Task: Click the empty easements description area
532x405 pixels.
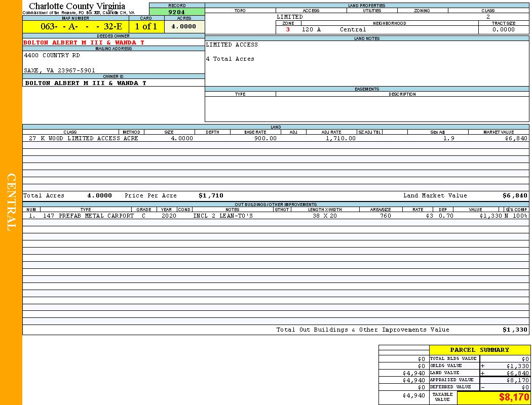Action: 402,108
